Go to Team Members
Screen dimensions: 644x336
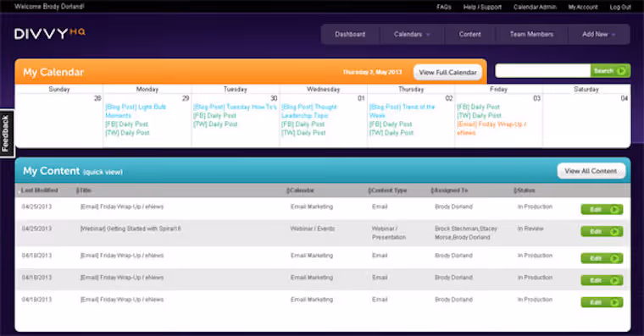[531, 34]
